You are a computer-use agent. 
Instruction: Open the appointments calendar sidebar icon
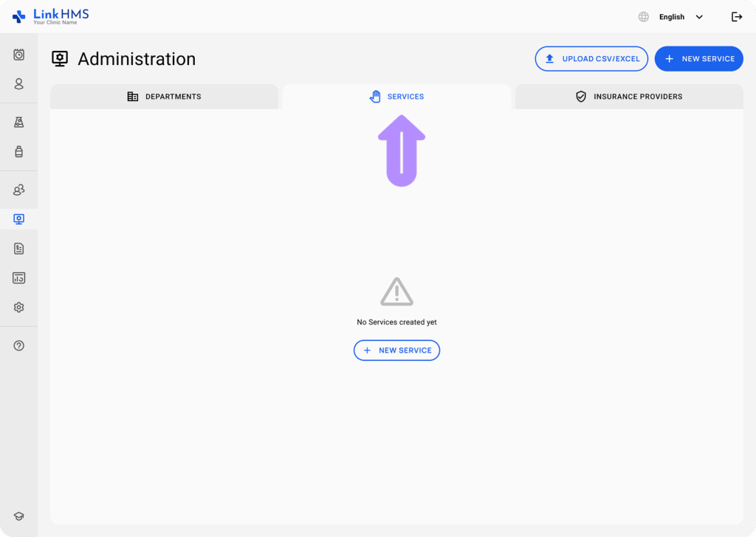click(19, 55)
